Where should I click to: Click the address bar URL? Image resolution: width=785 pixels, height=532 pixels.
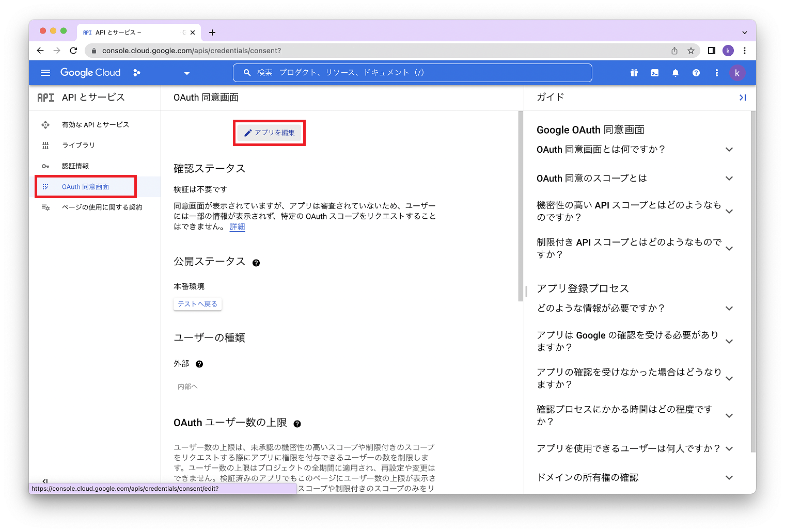(192, 51)
